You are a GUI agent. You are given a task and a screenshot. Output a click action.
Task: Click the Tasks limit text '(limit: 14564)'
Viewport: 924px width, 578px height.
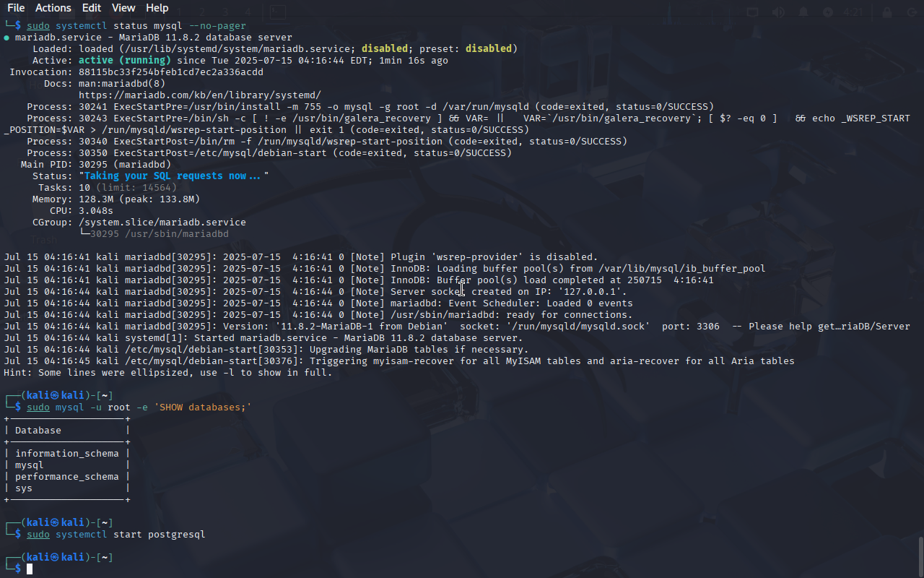pos(136,188)
